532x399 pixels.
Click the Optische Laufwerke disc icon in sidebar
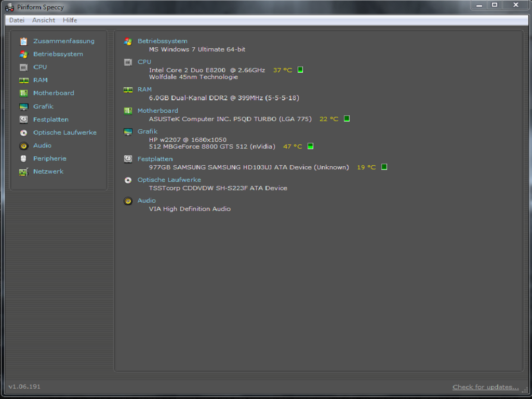(23, 132)
